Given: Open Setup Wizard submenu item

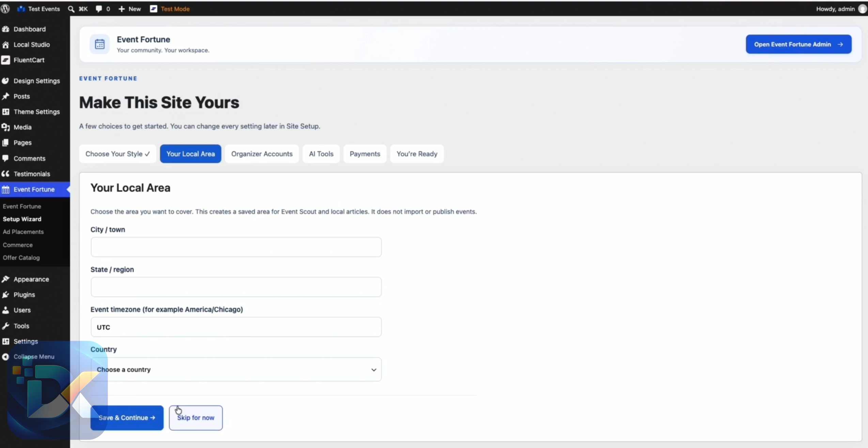Looking at the screenshot, I should coord(22,219).
